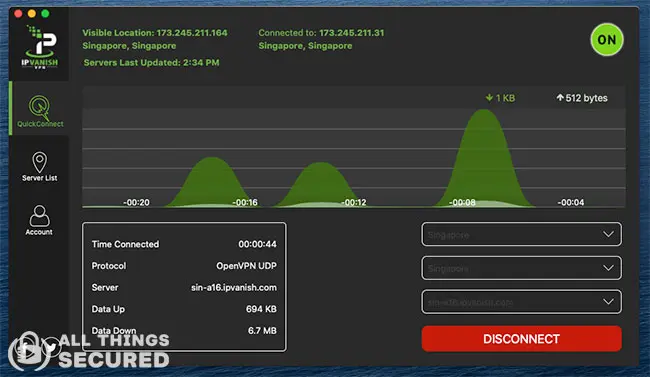
Task: Click the -00:04 graph time marker
Action: tap(571, 202)
